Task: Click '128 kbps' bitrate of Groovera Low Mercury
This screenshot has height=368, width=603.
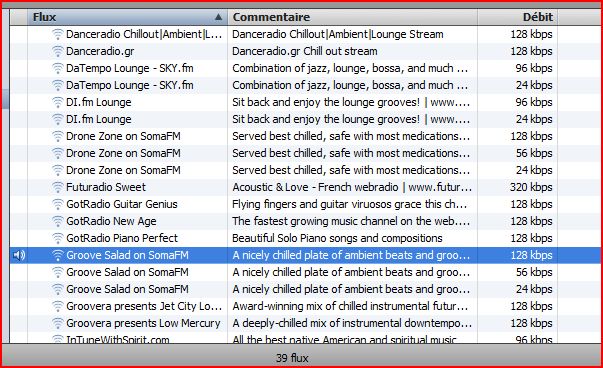Action: point(531,323)
